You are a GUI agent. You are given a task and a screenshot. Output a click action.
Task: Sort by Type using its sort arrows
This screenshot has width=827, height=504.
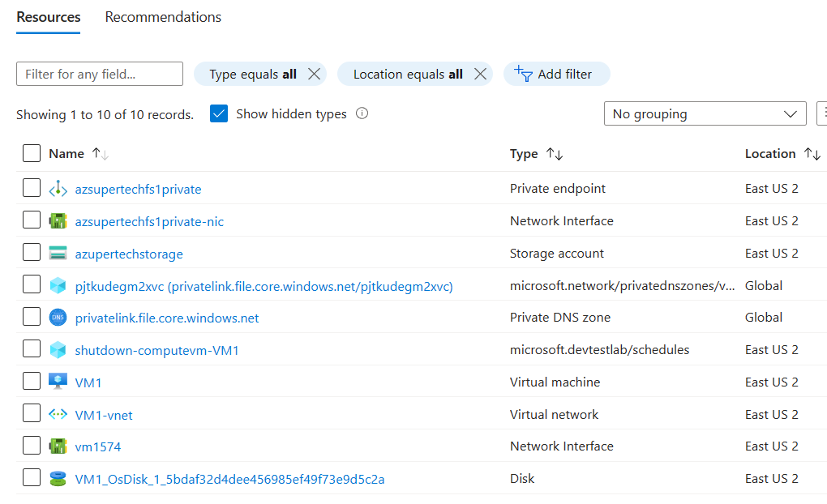pyautogui.click(x=555, y=153)
